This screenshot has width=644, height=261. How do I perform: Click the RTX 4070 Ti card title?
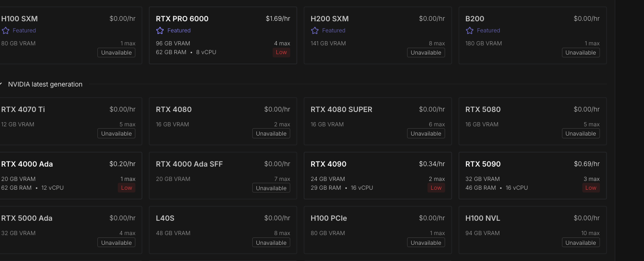click(x=23, y=110)
